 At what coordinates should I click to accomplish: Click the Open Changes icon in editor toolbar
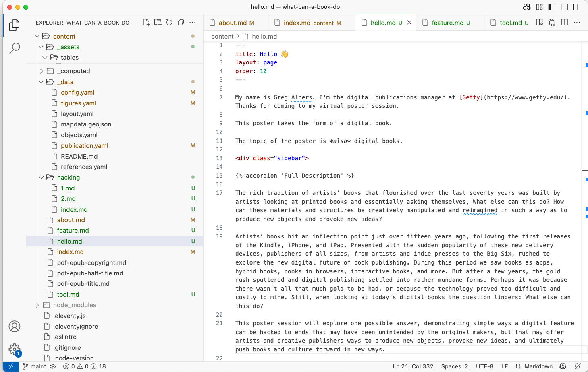[x=552, y=23]
